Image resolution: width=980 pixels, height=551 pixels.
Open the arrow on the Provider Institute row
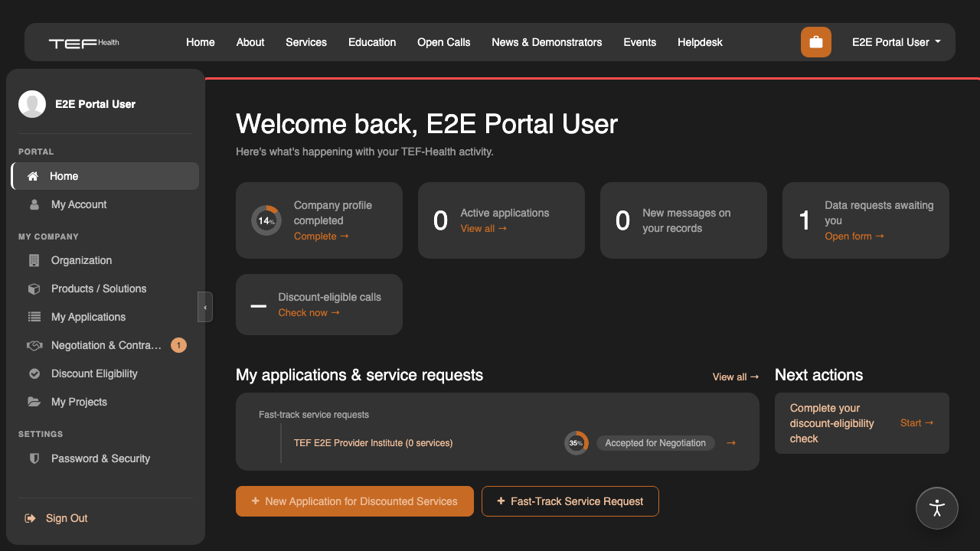point(731,442)
